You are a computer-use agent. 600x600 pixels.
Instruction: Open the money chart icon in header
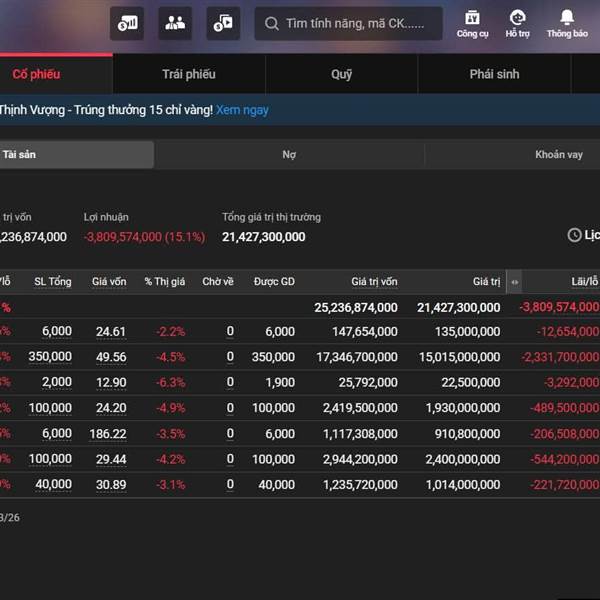[127, 23]
